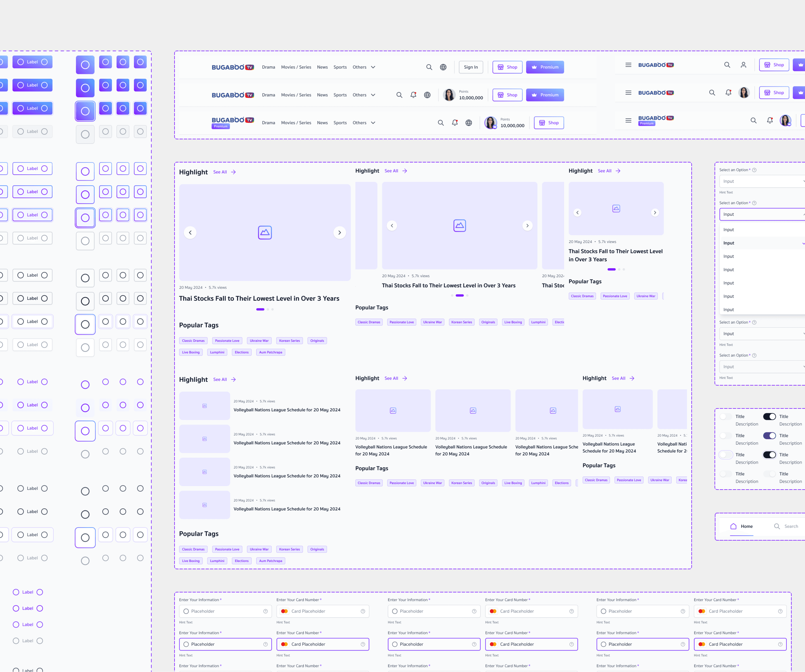The image size is (805, 672).
Task: Open Drama menu in first navbar
Action: point(268,67)
